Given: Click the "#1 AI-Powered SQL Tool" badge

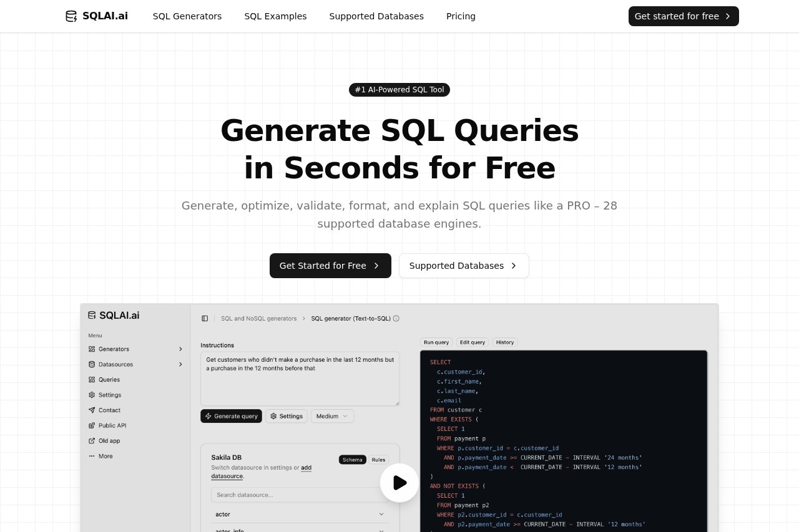Looking at the screenshot, I should pyautogui.click(x=399, y=90).
